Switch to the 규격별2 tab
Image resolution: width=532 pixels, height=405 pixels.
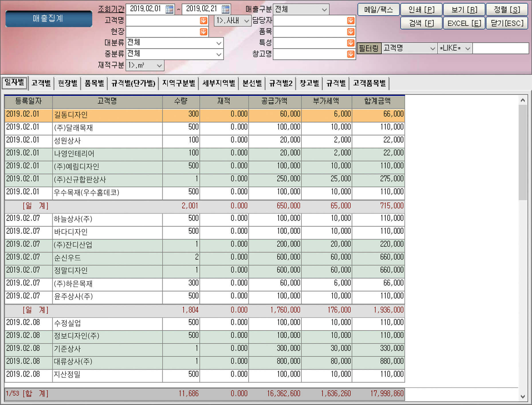click(281, 83)
